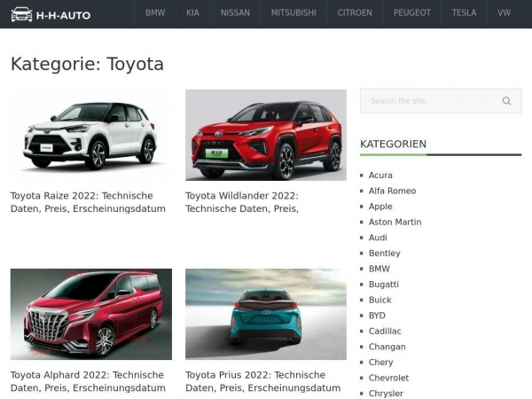Select Aston Martin category
The image size is (532, 399).
tap(395, 223)
